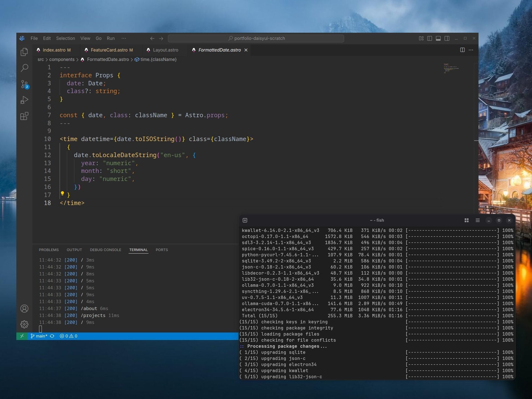Open the hamburger menu in fish terminal
The width and height of the screenshot is (532, 399).
click(x=477, y=220)
